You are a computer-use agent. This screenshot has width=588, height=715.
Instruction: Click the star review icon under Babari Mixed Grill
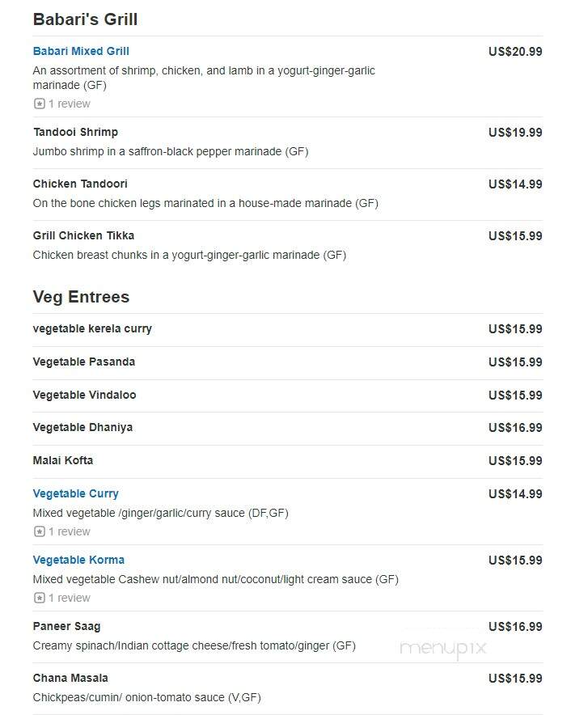[39, 104]
